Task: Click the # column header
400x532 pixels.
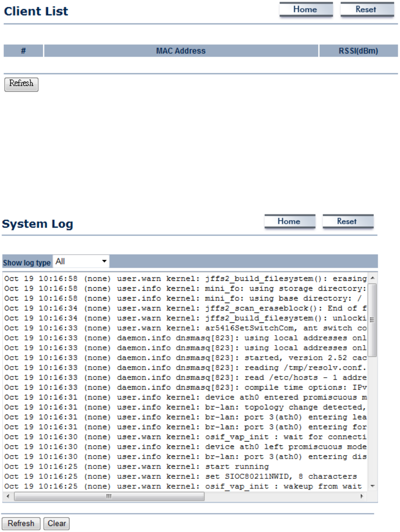Action: click(23, 51)
